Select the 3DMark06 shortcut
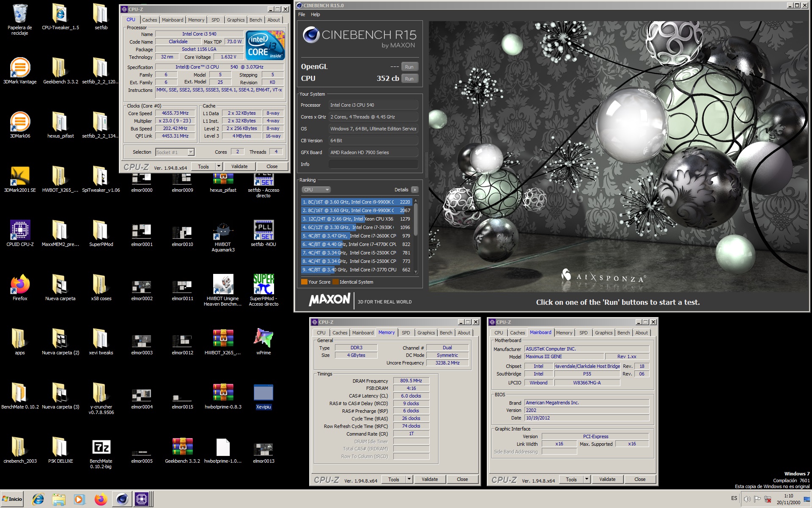 pyautogui.click(x=20, y=125)
